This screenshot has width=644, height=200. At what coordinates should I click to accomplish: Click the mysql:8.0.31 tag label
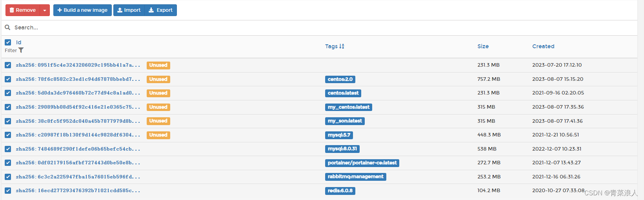(342, 149)
